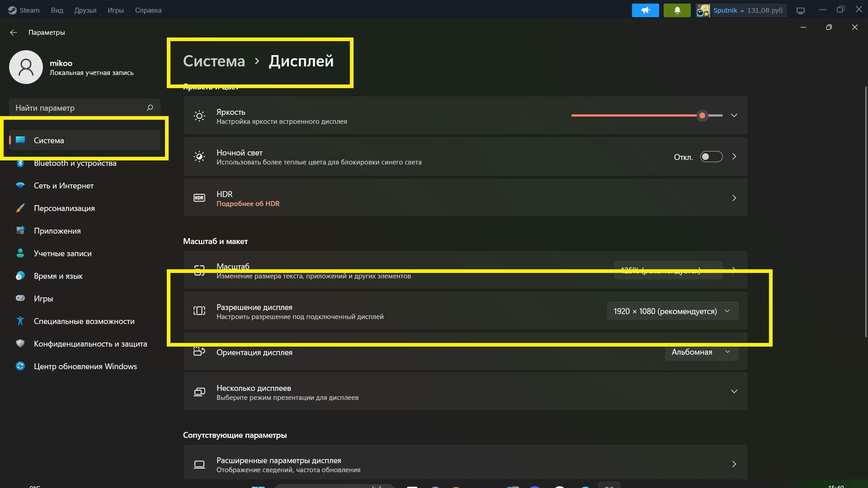
Task: Click the Учетные записи person icon
Action: pyautogui.click(x=20, y=253)
